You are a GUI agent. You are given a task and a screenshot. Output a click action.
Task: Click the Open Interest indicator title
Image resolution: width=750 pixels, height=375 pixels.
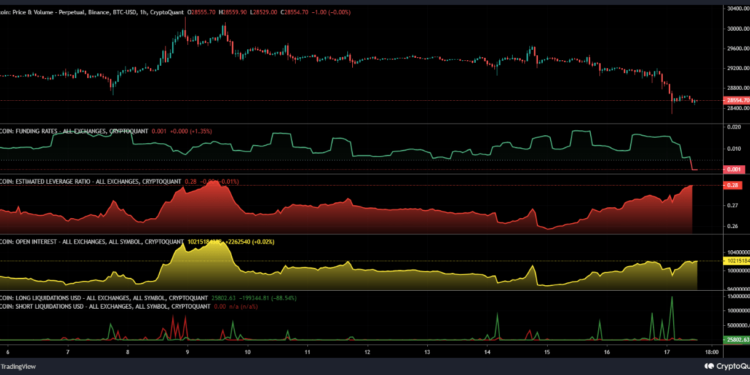92,242
